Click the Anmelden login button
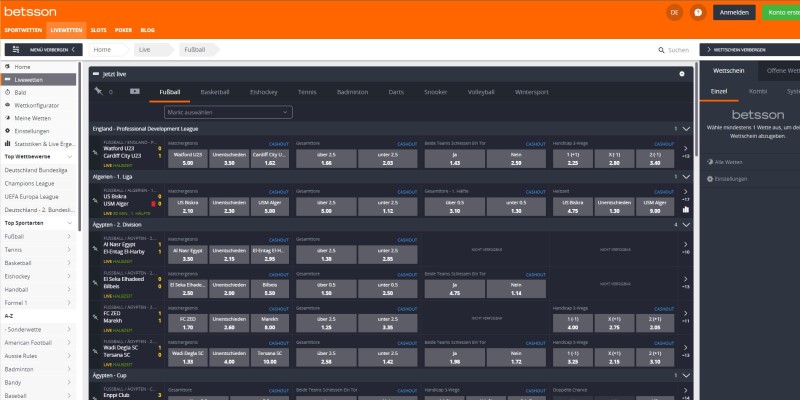 point(734,12)
